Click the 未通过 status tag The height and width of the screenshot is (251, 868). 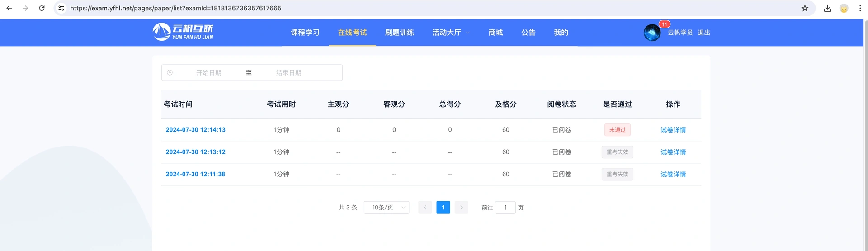pos(618,130)
